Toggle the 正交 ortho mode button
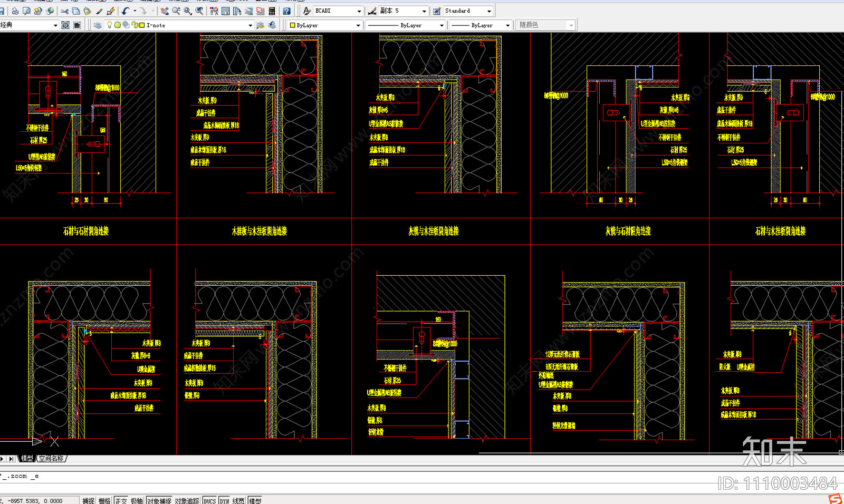Screen dimensions: 844x504 coord(121,501)
